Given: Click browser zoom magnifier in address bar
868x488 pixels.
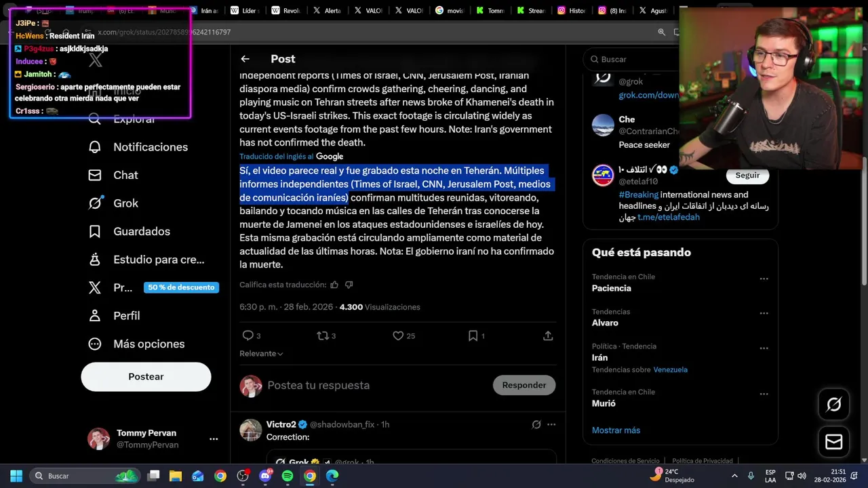Looking at the screenshot, I should pyautogui.click(x=661, y=32).
